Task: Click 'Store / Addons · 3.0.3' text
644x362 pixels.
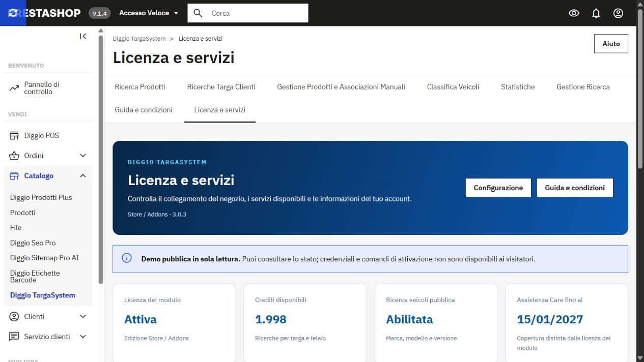Action: tap(157, 215)
